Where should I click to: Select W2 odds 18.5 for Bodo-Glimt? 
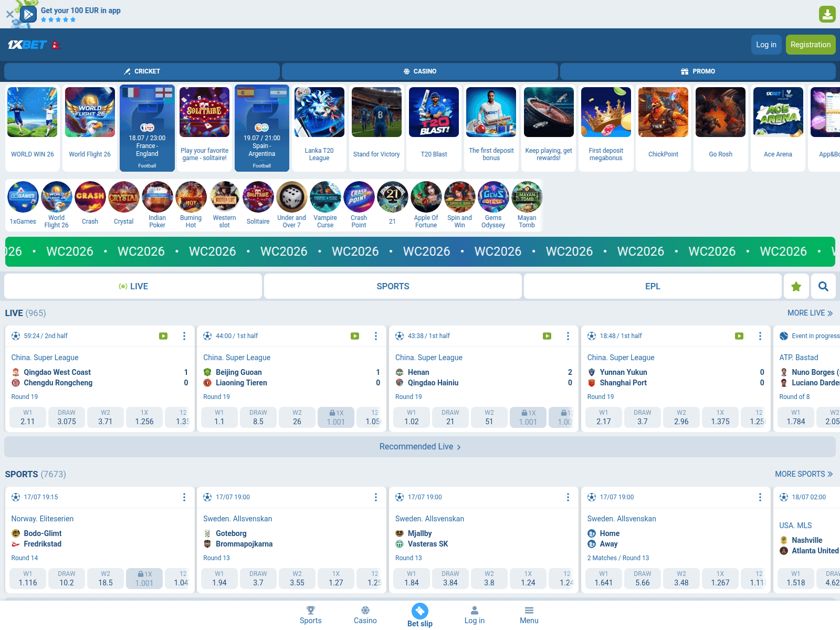click(x=106, y=579)
